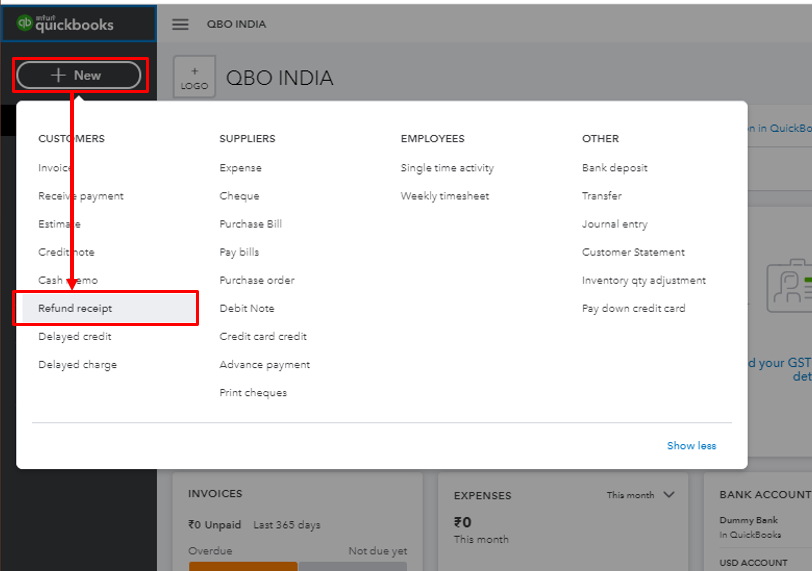Image resolution: width=812 pixels, height=571 pixels.
Task: Open Cash memo
Action: tap(68, 280)
